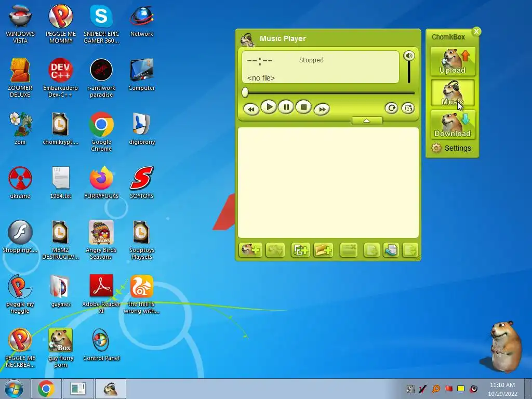Select the r-antiwork paradise icon
Screen dimensions: 532x399
pos(101,78)
